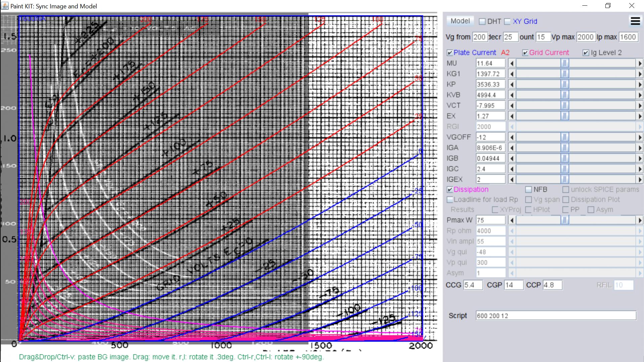Click the MU slider thumb
Viewport: 644px width, 362px height.
tap(564, 63)
